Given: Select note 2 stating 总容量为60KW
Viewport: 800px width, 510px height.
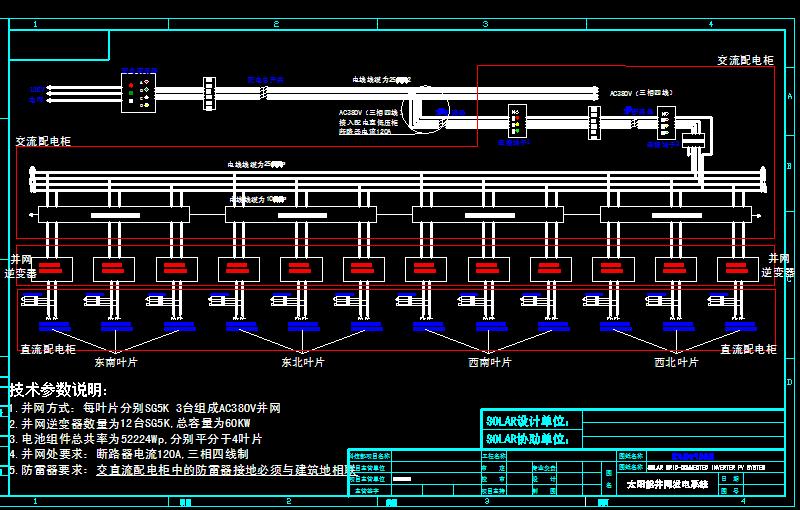Looking at the screenshot, I should coord(130,423).
